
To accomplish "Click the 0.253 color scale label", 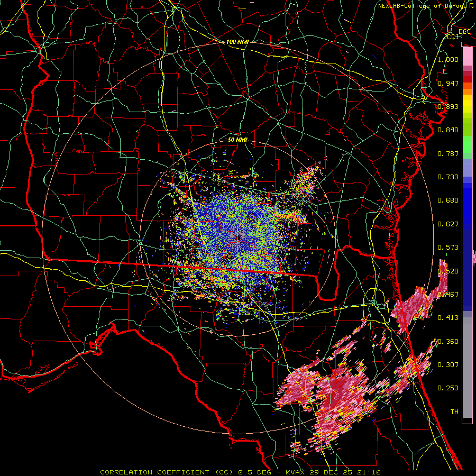I will tap(448, 388).
